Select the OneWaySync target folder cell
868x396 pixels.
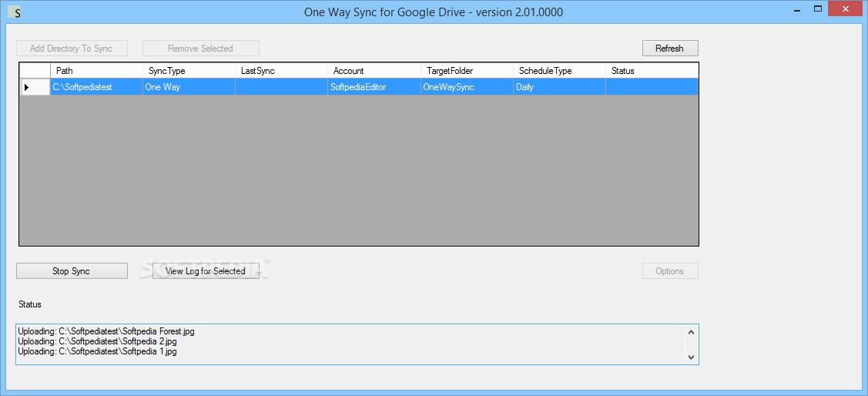(467, 87)
